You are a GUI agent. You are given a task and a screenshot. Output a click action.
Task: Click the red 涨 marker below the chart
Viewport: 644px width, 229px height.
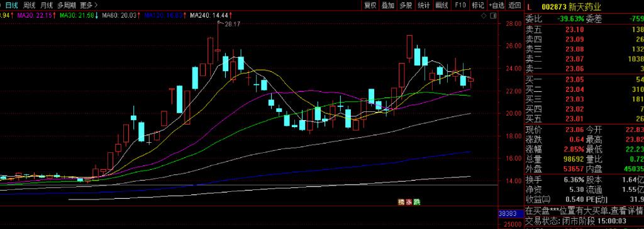pos(409,203)
